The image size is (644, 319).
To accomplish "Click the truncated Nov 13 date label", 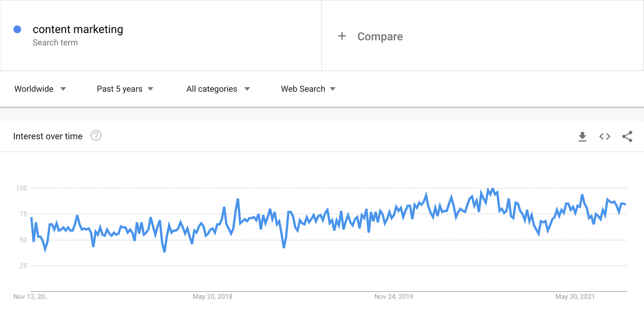I will tap(31, 297).
